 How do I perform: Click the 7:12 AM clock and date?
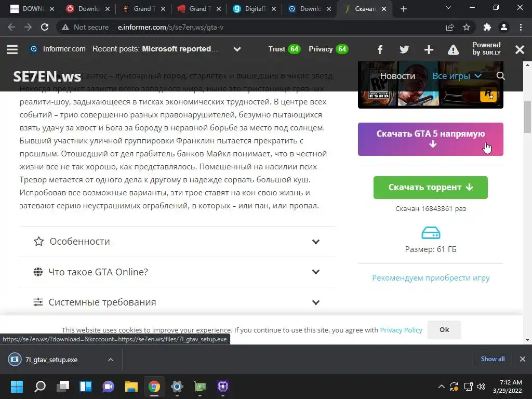(x=508, y=387)
